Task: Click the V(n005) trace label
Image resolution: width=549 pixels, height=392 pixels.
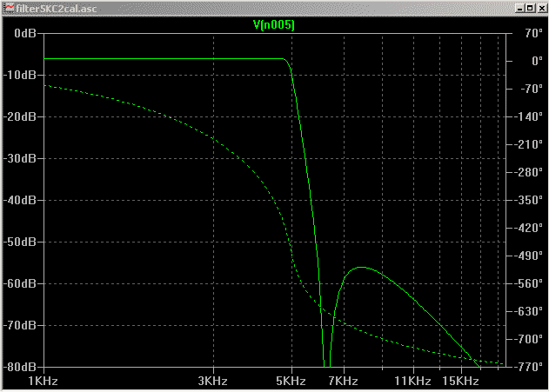Action: click(x=273, y=25)
